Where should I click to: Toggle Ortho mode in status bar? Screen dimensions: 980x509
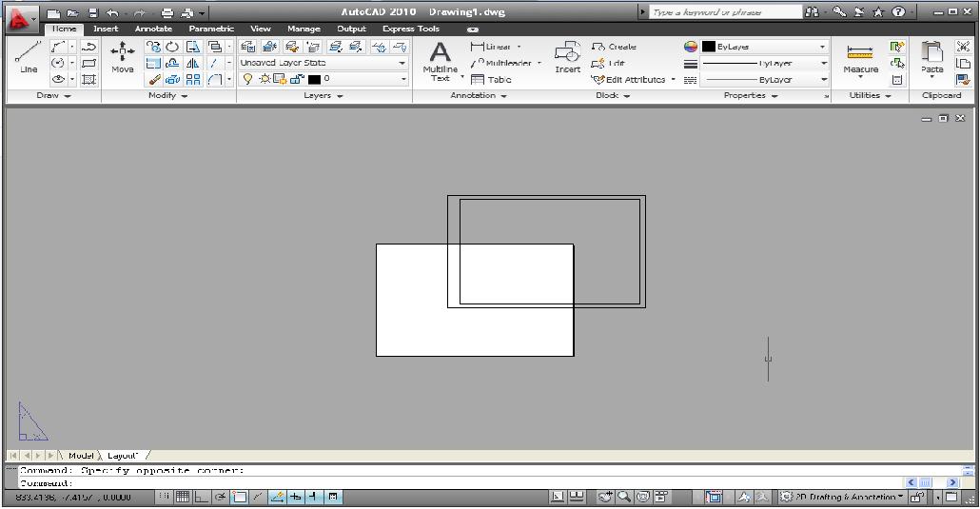click(202, 498)
